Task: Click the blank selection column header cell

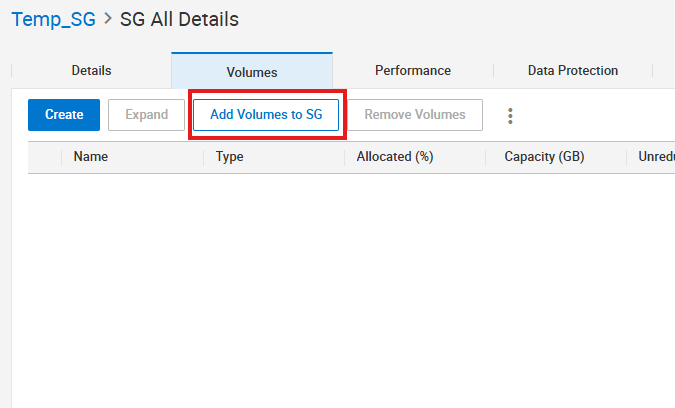Action: click(44, 157)
